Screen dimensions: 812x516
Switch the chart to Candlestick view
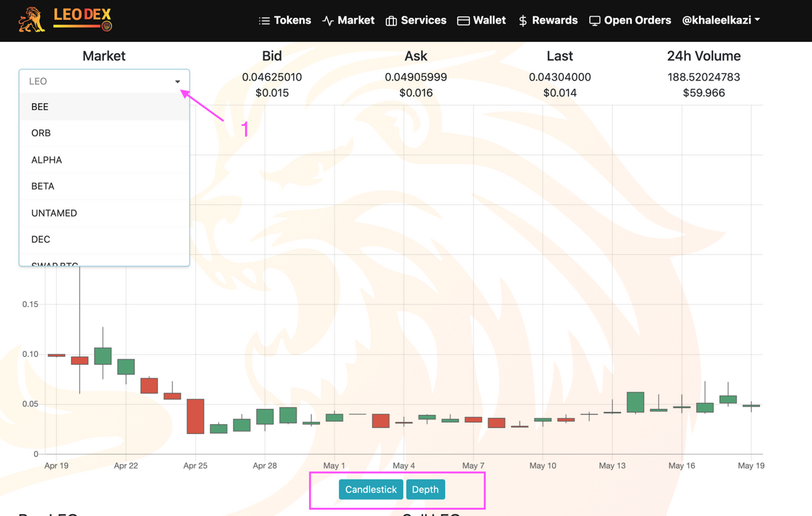click(x=370, y=489)
